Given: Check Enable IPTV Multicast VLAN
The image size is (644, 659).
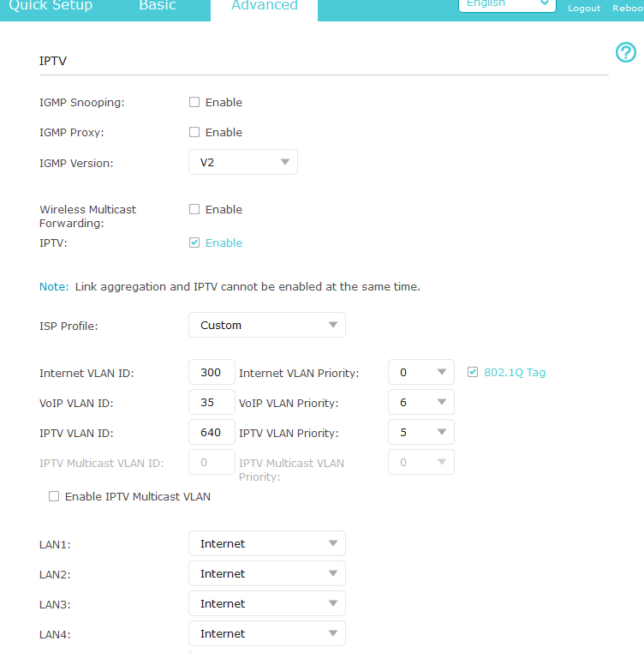Looking at the screenshot, I should tap(54, 496).
